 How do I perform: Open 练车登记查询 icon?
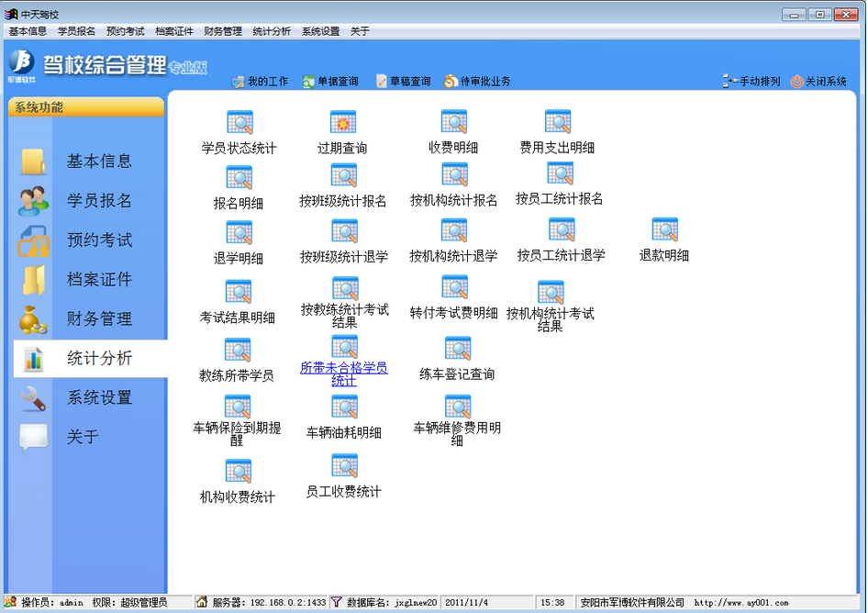[458, 349]
